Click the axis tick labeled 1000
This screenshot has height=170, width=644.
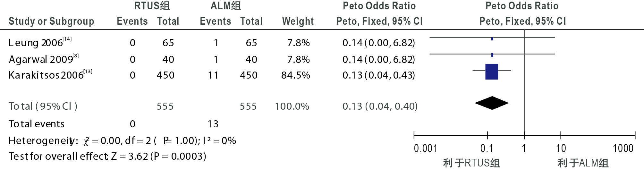[623, 148]
